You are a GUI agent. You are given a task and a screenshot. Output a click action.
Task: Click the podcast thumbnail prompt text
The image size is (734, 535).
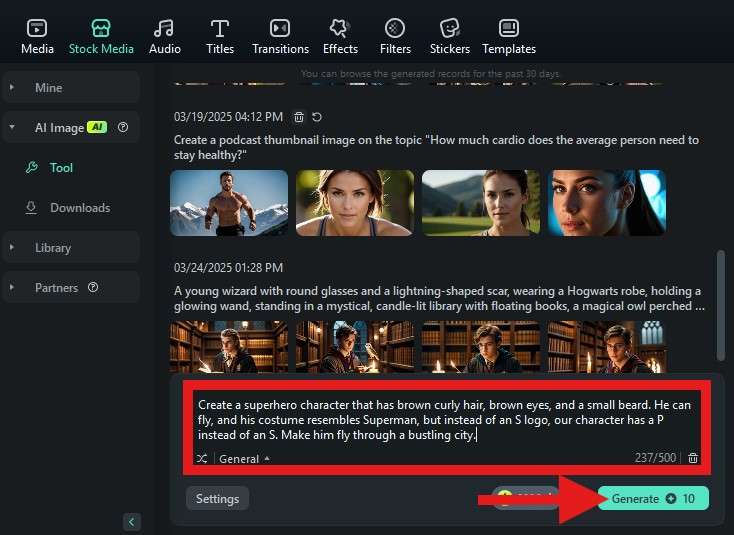tap(436, 147)
